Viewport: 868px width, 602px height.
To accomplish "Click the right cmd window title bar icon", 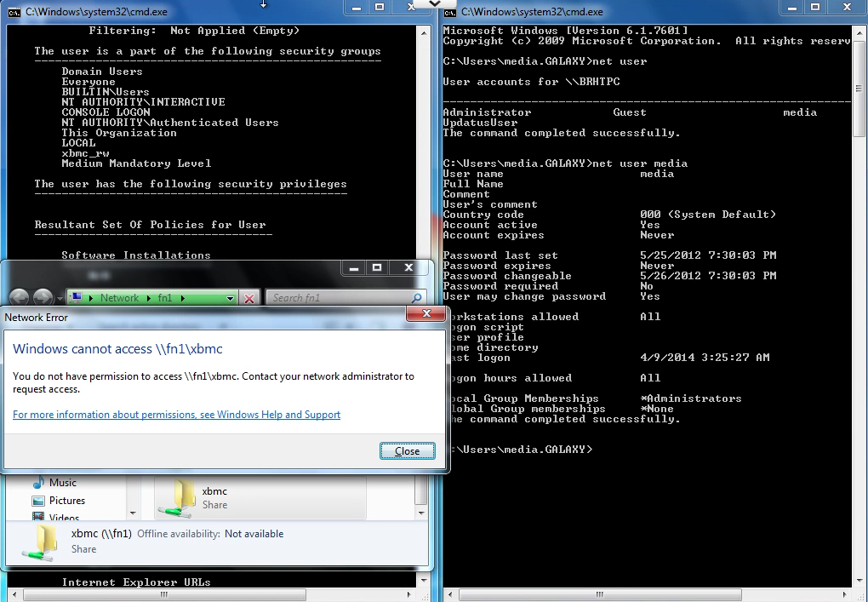I will pyautogui.click(x=449, y=12).
